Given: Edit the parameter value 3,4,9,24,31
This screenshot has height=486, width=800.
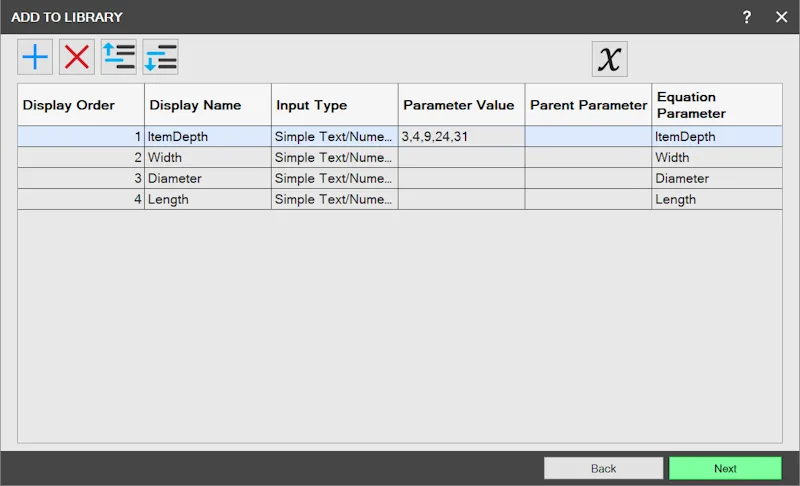Looking at the screenshot, I should [462, 137].
